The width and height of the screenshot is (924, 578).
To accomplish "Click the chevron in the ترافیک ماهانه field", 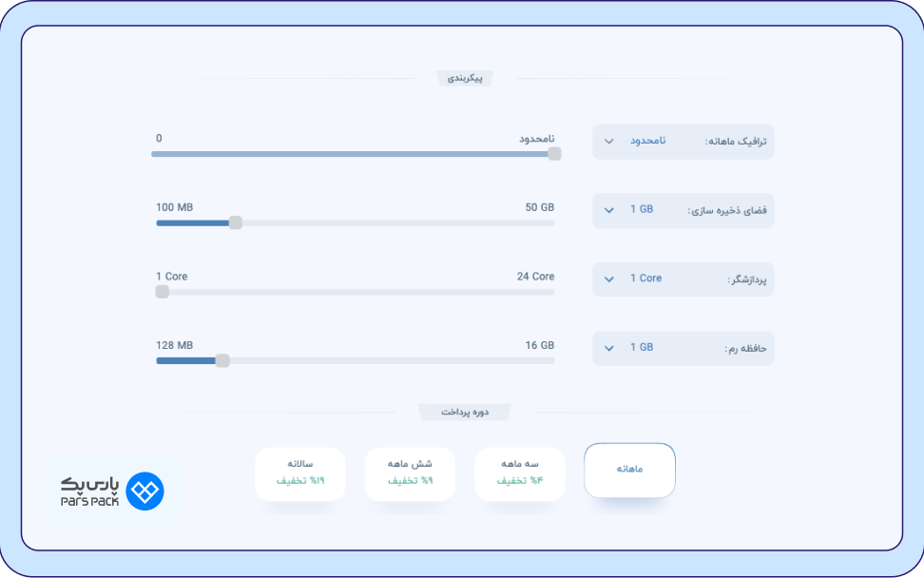I will coord(609,142).
